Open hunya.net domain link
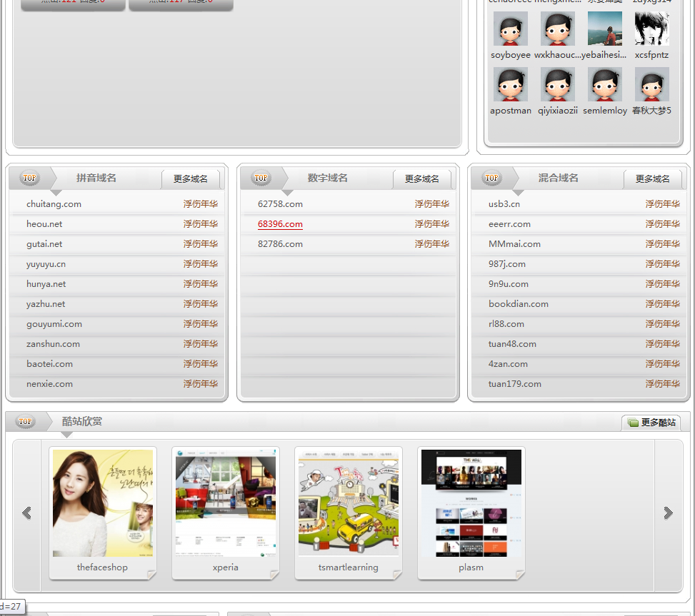Viewport: 695px width, 616px height. click(46, 284)
